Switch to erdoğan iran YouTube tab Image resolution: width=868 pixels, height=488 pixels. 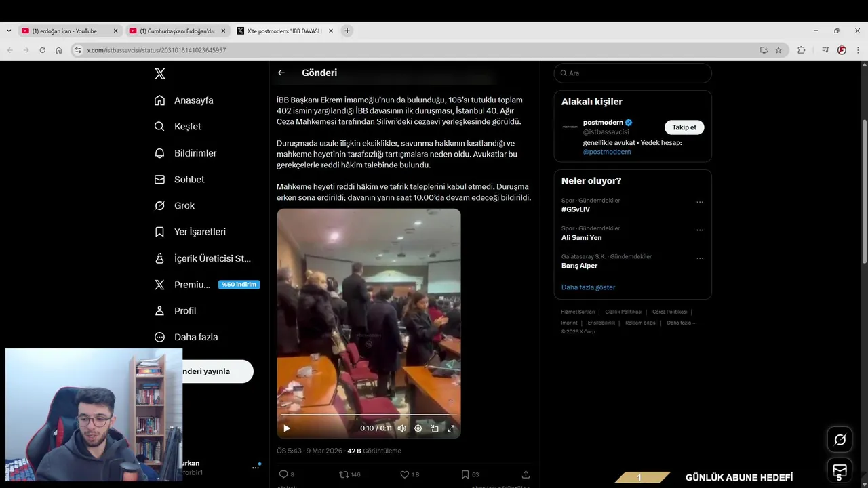coord(64,30)
